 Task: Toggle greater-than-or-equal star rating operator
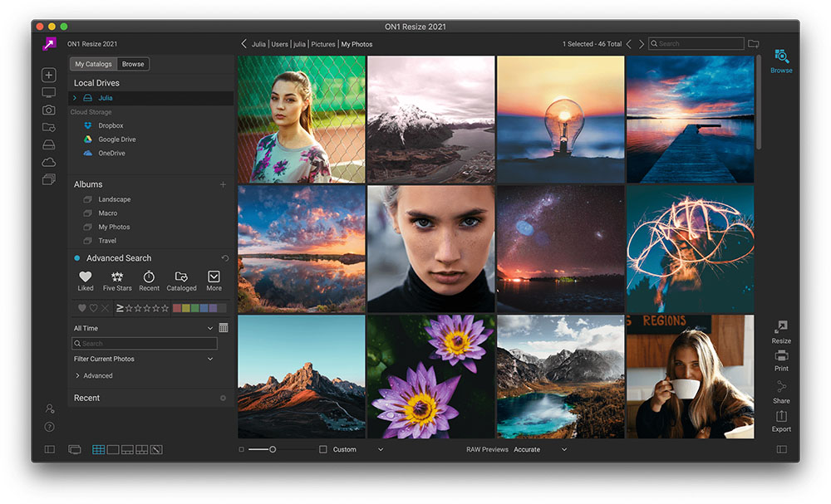coord(120,307)
